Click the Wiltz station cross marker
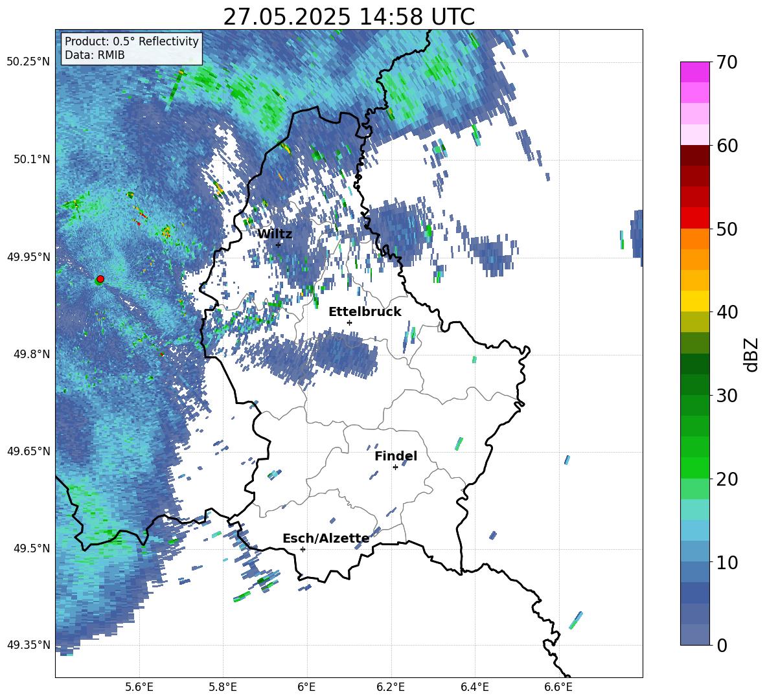This screenshot has width=767, height=700. click(x=279, y=245)
